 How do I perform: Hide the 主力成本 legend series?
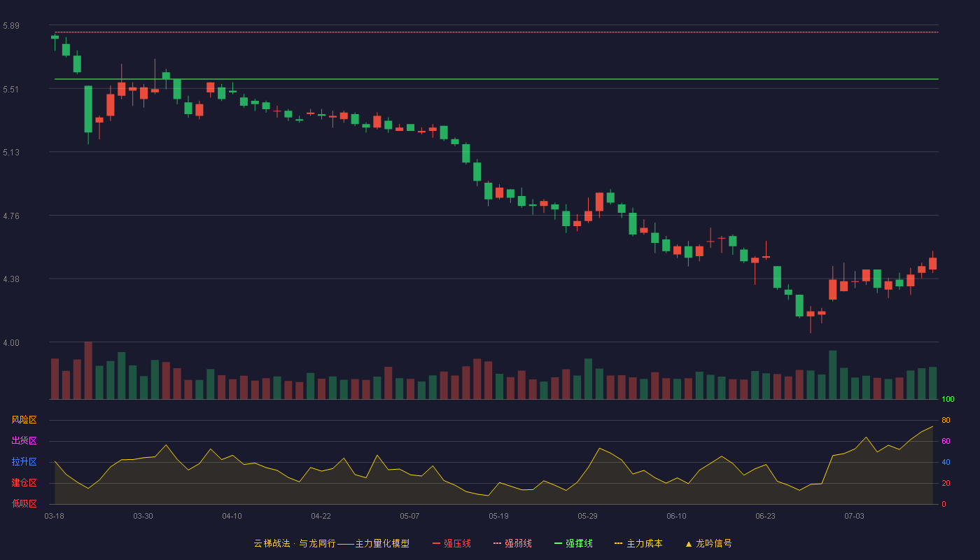click(x=638, y=543)
